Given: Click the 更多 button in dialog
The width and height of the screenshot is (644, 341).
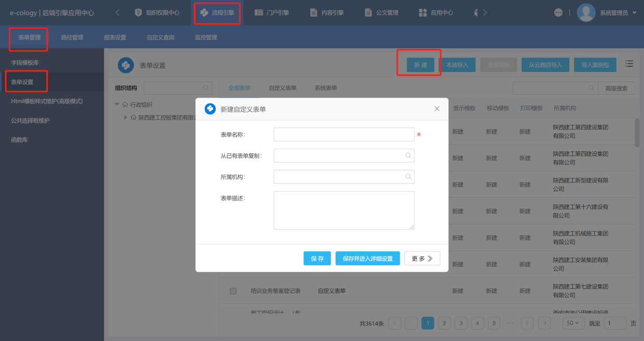Looking at the screenshot, I should pos(422,259).
